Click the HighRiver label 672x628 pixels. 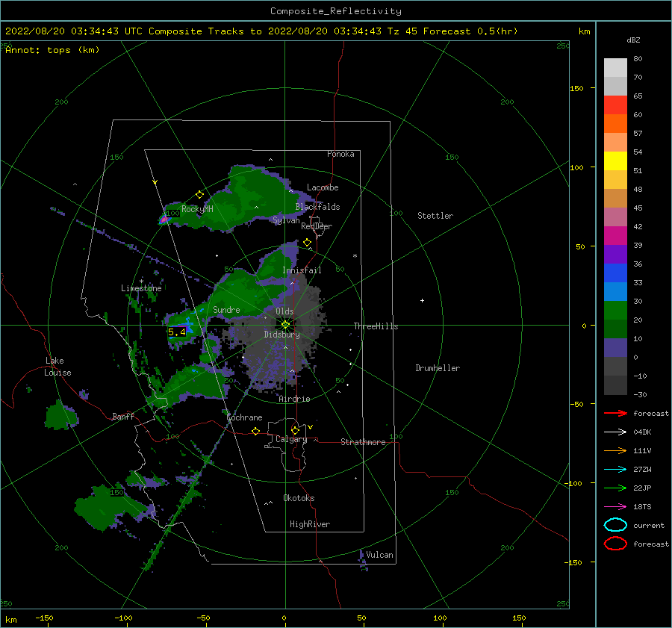click(x=310, y=524)
